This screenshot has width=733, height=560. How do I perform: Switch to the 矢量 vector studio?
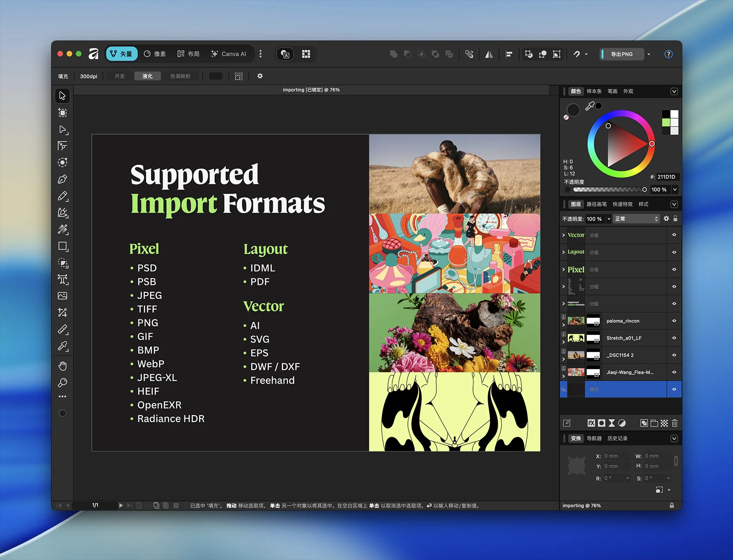(122, 54)
